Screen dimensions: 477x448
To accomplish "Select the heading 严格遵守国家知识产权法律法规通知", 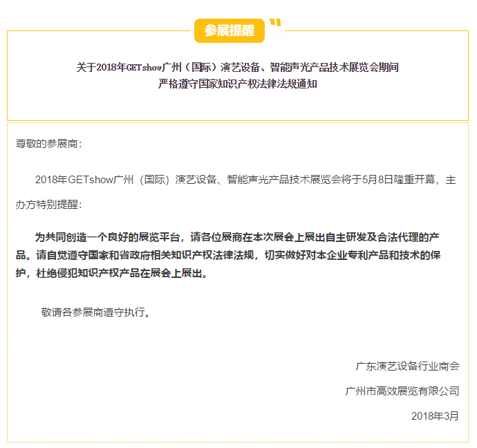I will (x=238, y=84).
